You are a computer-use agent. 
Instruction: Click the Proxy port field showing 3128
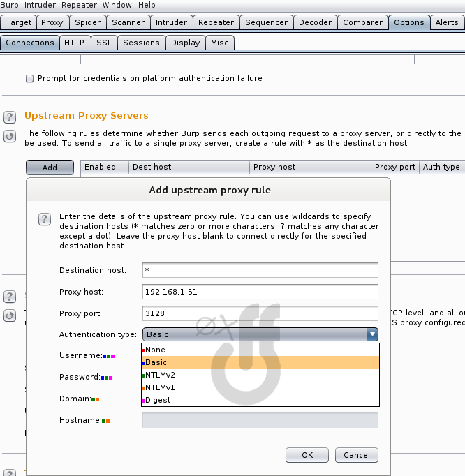260,313
